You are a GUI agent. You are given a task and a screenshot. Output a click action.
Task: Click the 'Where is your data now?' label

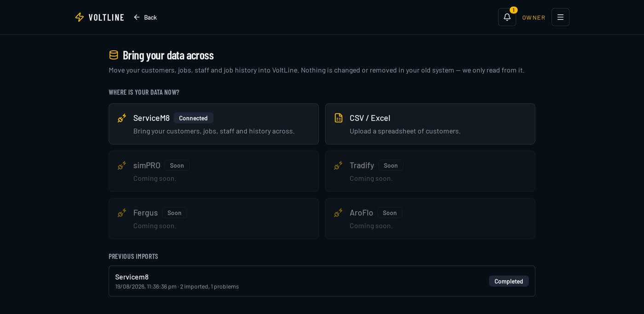[x=144, y=92]
